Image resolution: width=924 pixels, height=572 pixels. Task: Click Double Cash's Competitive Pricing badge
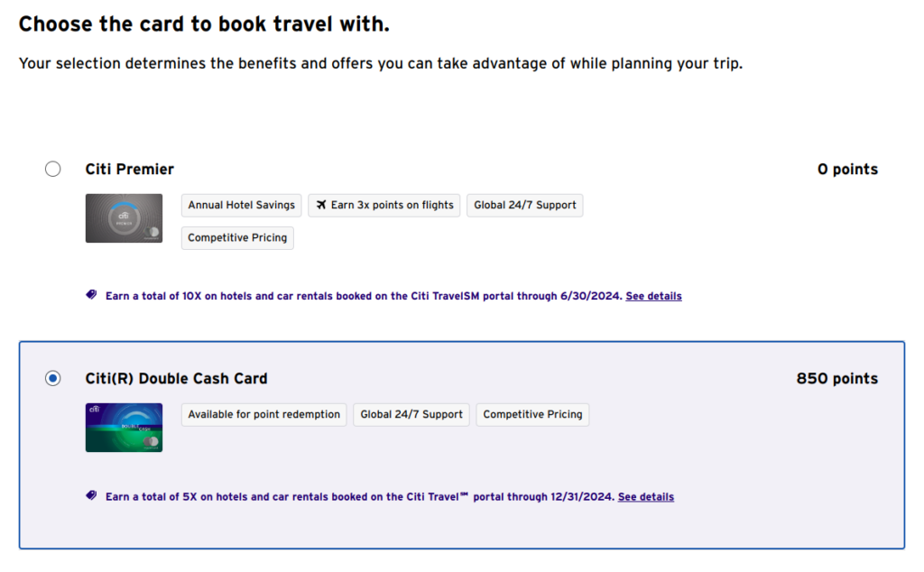coord(532,414)
